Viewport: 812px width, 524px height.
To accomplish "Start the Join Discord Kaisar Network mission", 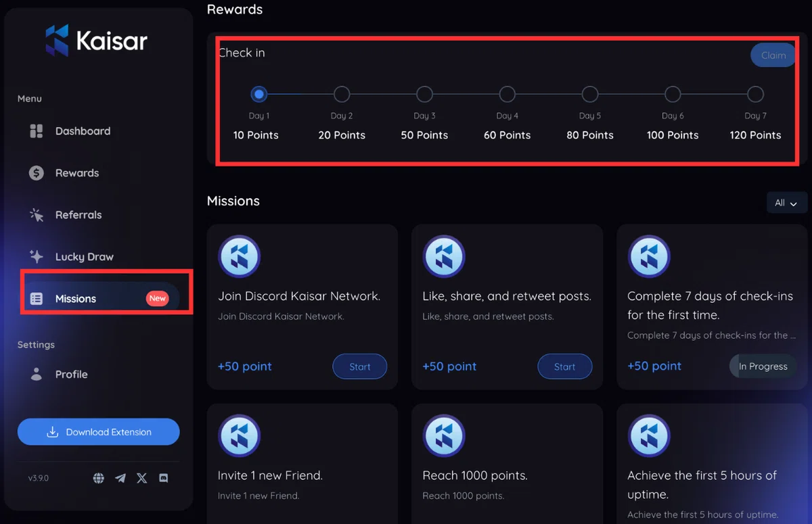I will tap(360, 366).
